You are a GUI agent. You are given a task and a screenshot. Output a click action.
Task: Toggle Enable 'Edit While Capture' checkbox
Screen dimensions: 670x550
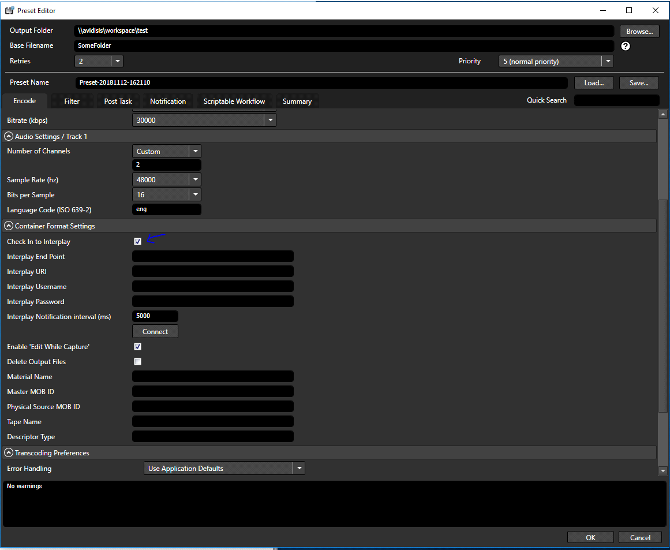pyautogui.click(x=138, y=346)
